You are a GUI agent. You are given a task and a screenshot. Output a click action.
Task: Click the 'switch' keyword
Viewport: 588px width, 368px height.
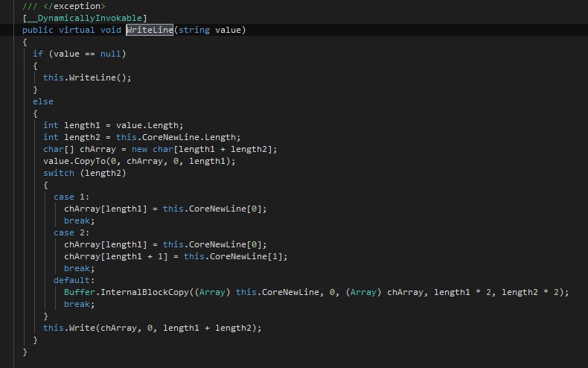[59, 173]
